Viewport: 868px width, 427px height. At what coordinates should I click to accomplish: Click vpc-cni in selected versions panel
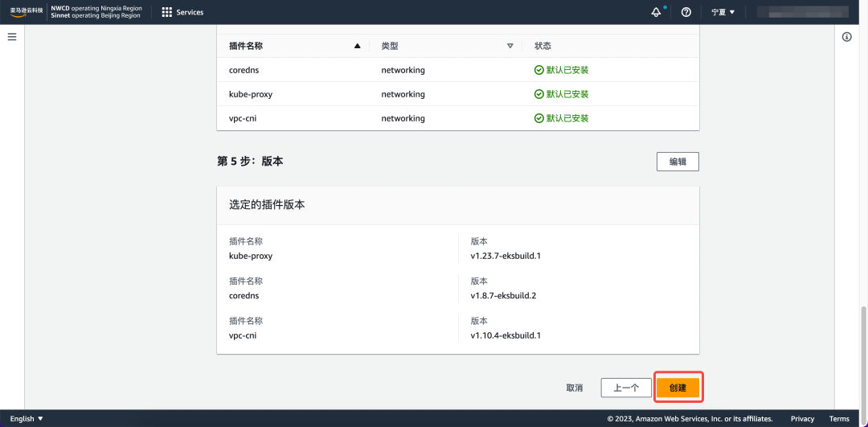(243, 335)
